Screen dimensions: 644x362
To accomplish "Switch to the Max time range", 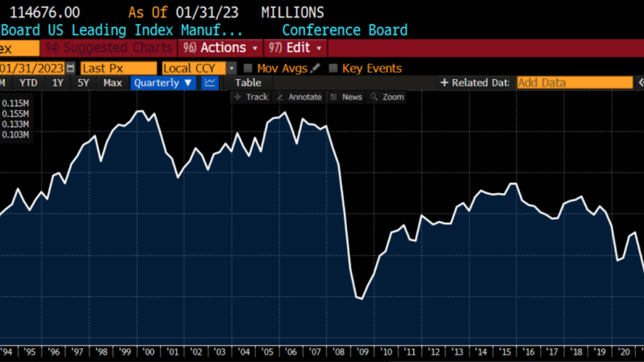I will [x=113, y=83].
